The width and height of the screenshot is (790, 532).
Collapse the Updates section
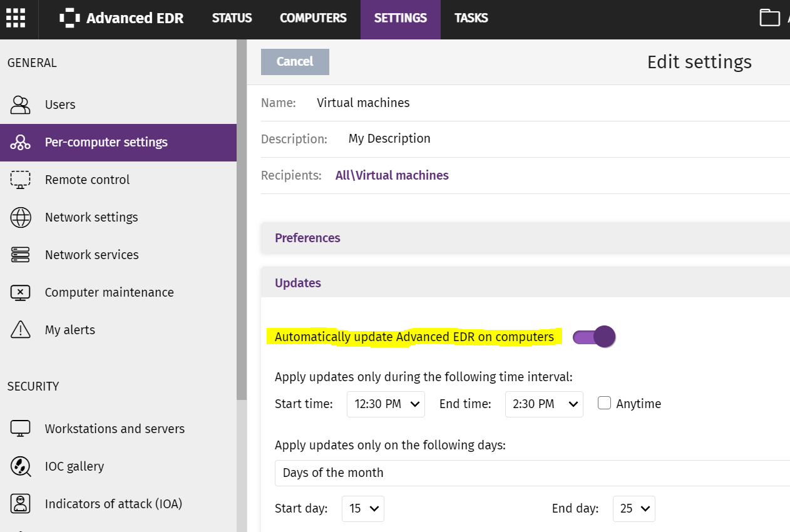click(525, 283)
